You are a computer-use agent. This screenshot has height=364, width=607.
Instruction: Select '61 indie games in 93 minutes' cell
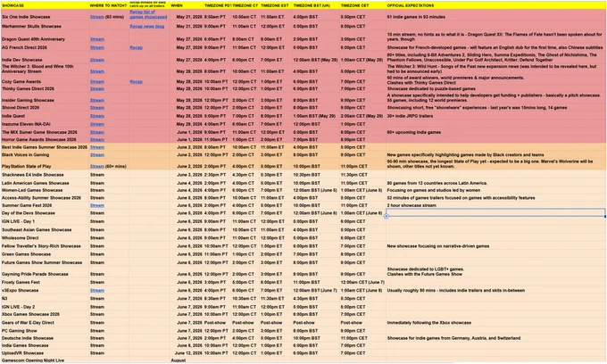point(496,17)
